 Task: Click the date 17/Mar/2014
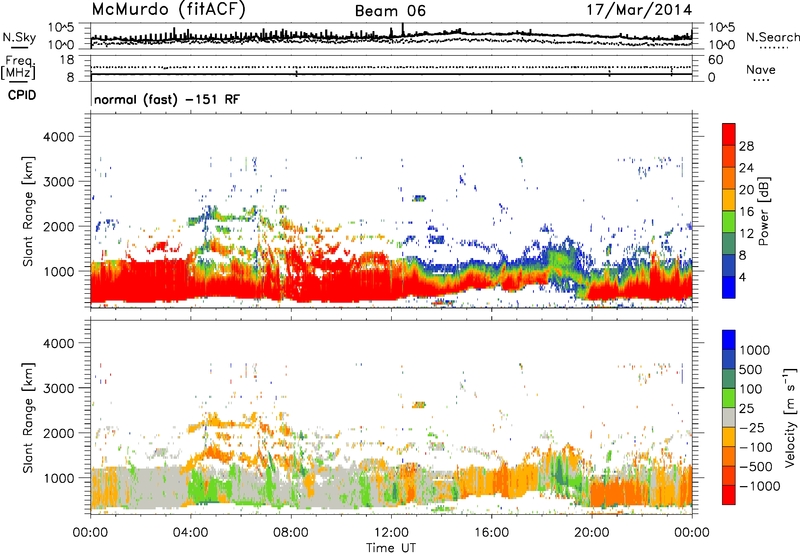click(x=639, y=10)
